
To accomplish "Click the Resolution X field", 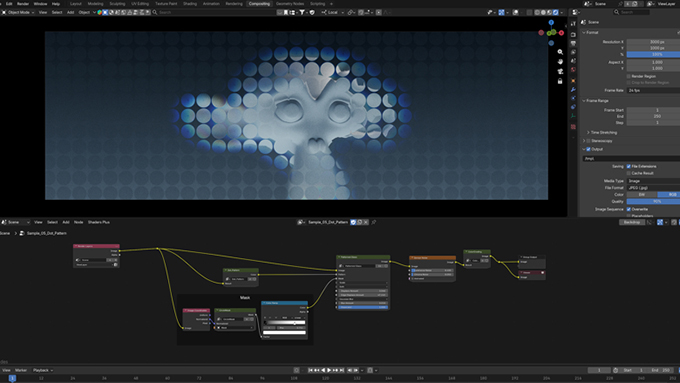I will tap(653, 42).
